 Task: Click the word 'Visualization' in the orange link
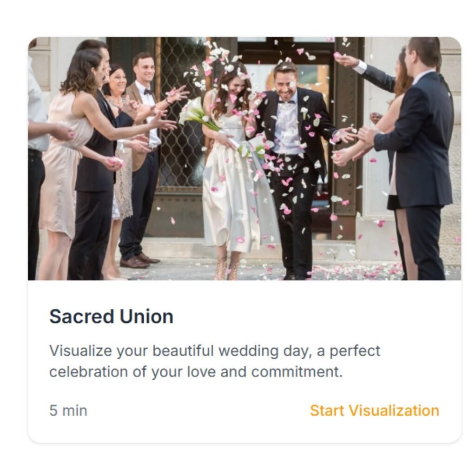[x=394, y=410]
